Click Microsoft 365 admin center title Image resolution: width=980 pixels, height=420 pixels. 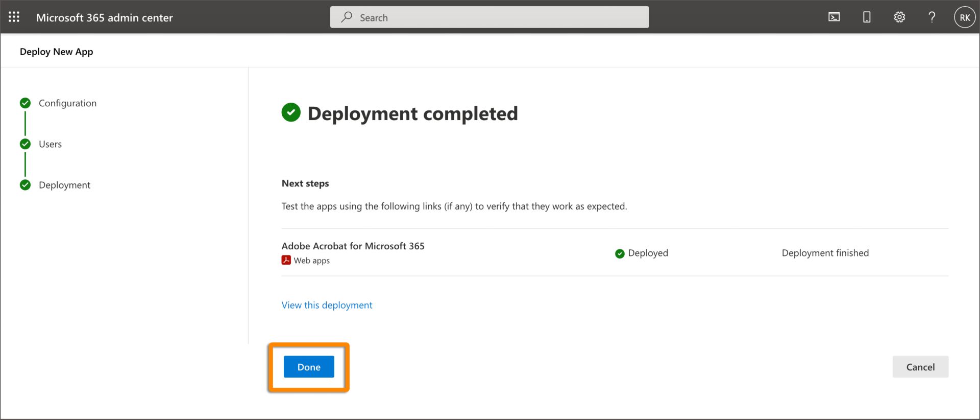(x=105, y=17)
